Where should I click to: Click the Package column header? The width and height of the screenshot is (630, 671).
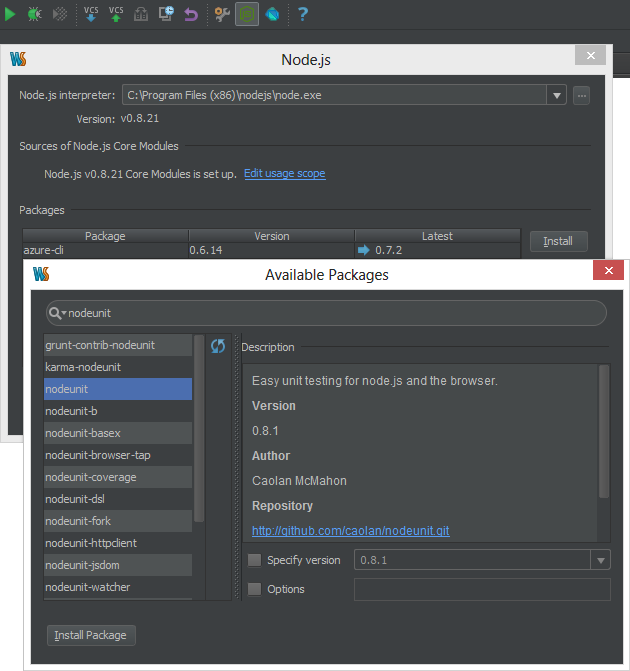[x=105, y=236]
